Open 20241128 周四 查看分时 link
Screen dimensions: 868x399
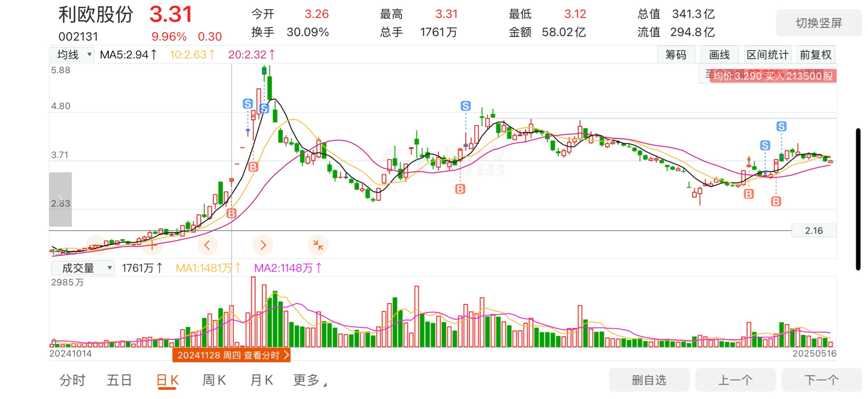[x=231, y=355]
